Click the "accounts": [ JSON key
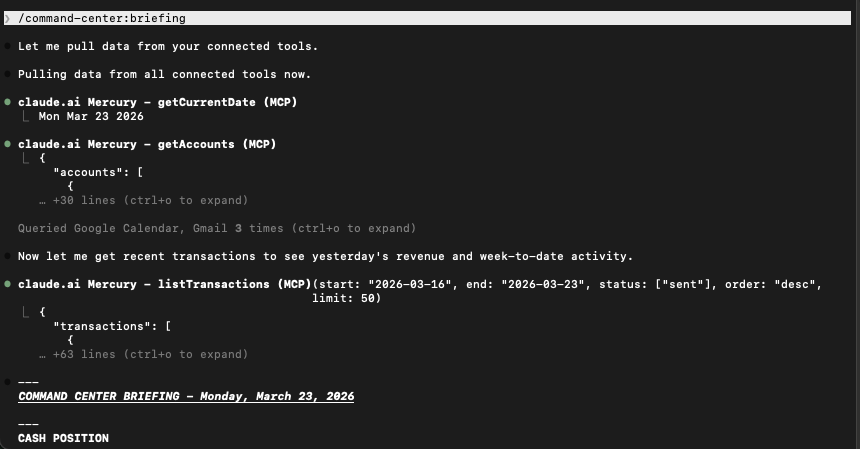The width and height of the screenshot is (860, 449). [98, 172]
